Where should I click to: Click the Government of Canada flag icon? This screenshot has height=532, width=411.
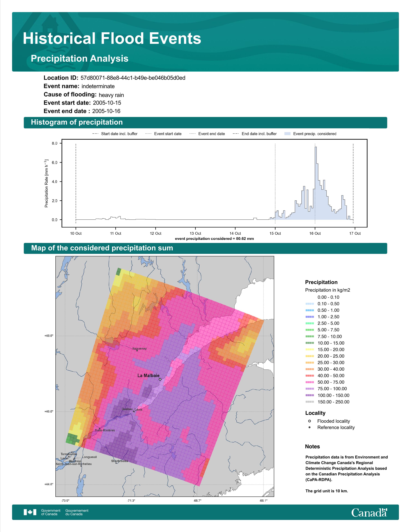click(x=30, y=512)
